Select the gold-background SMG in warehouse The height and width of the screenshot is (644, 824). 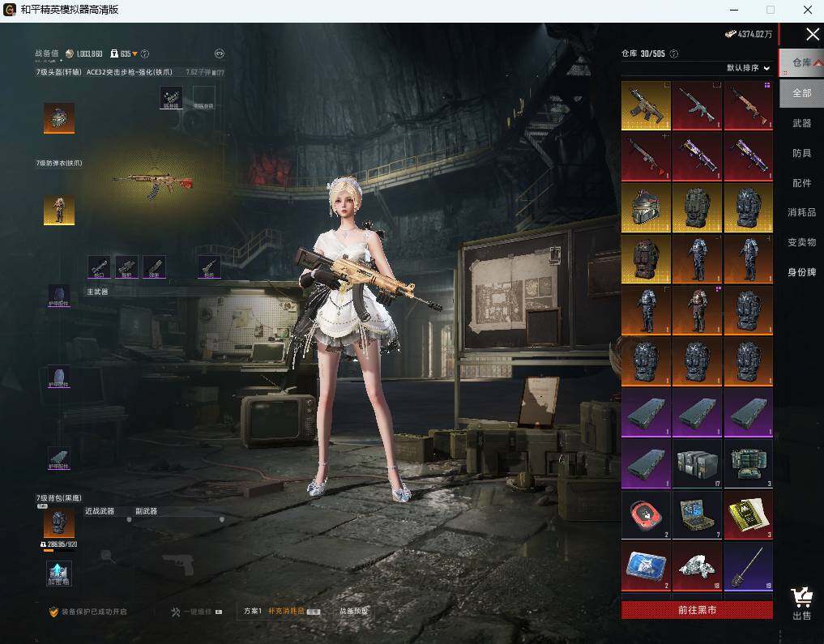tap(646, 105)
